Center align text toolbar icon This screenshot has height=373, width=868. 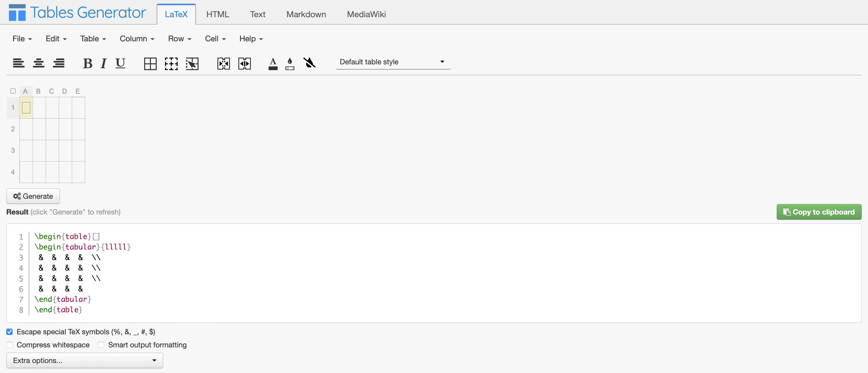click(x=39, y=63)
